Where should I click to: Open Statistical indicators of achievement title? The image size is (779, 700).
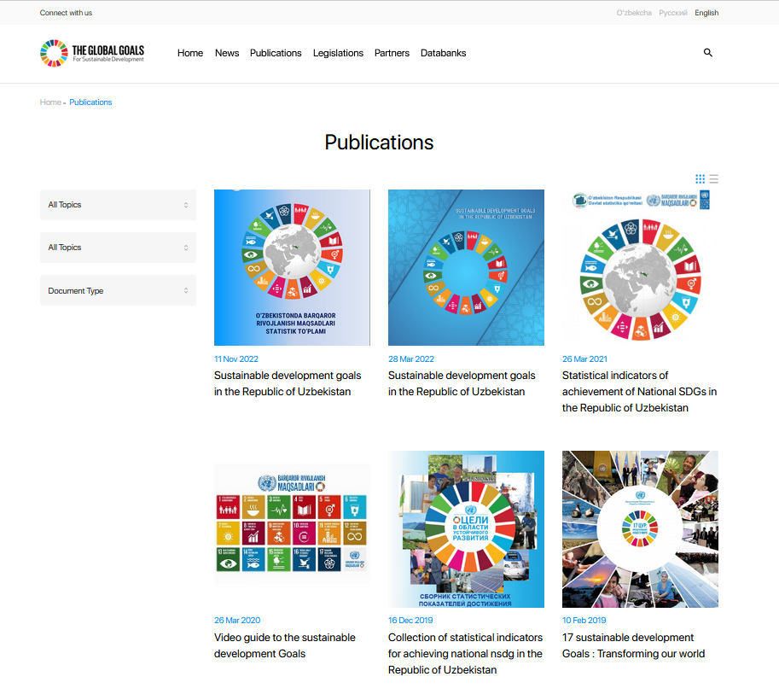639,392
